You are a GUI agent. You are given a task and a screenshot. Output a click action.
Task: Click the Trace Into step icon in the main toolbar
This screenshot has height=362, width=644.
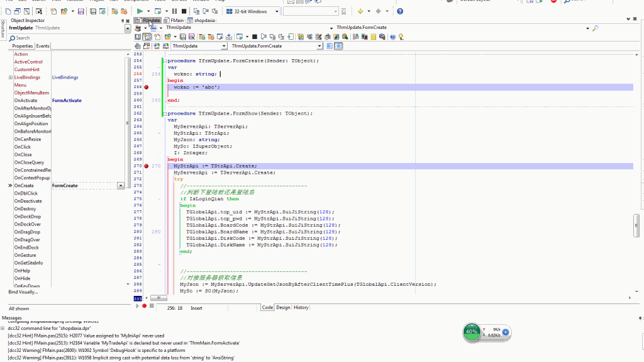tap(196, 11)
